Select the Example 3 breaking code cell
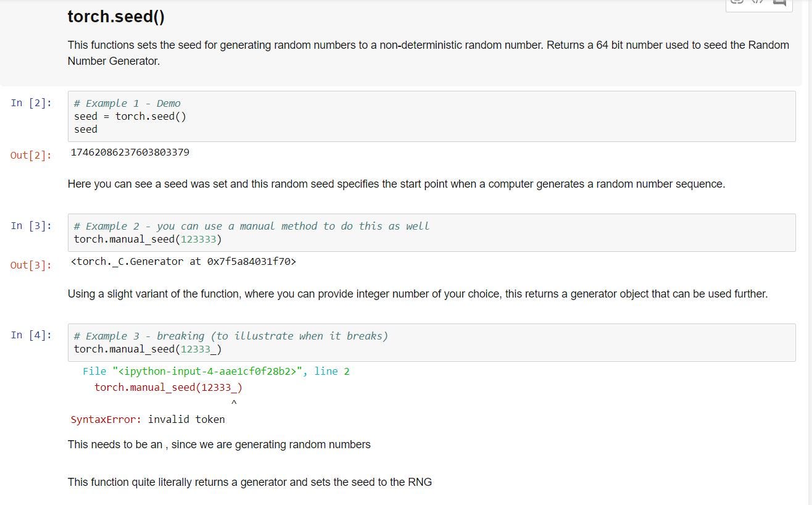 [x=431, y=343]
